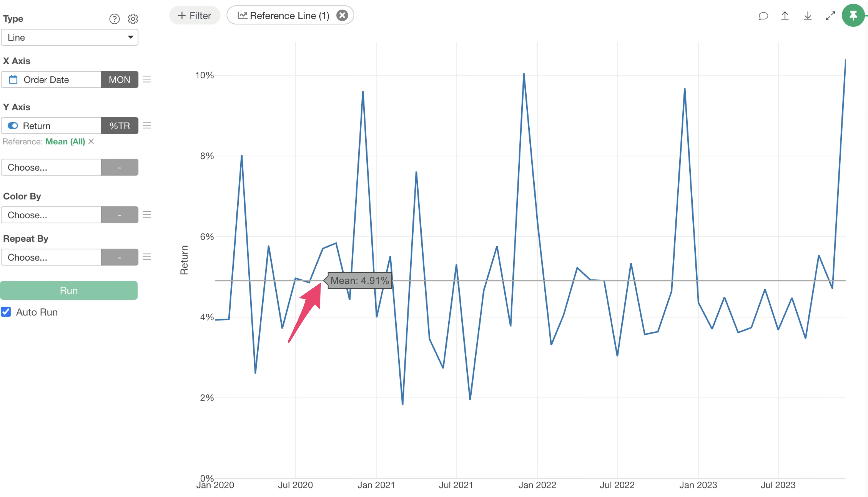The image size is (868, 497).
Task: Remove the Reference Line filter chip
Action: pos(342,15)
